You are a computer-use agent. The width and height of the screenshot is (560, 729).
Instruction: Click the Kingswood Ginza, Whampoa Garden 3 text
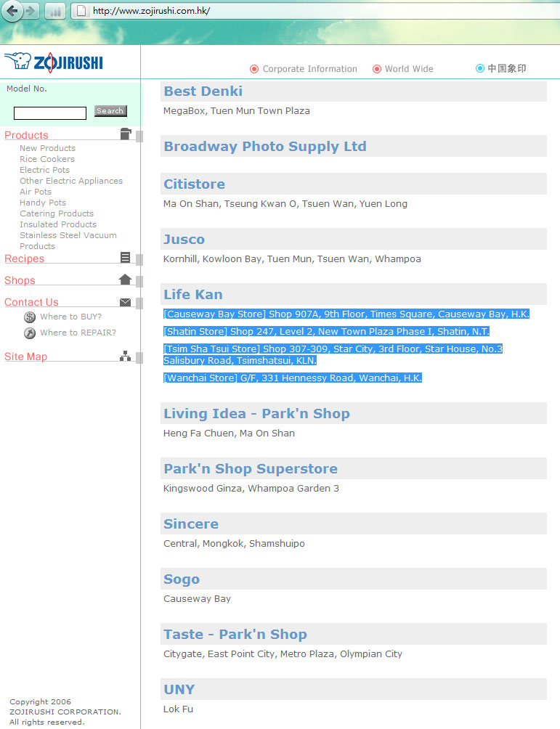coord(251,489)
